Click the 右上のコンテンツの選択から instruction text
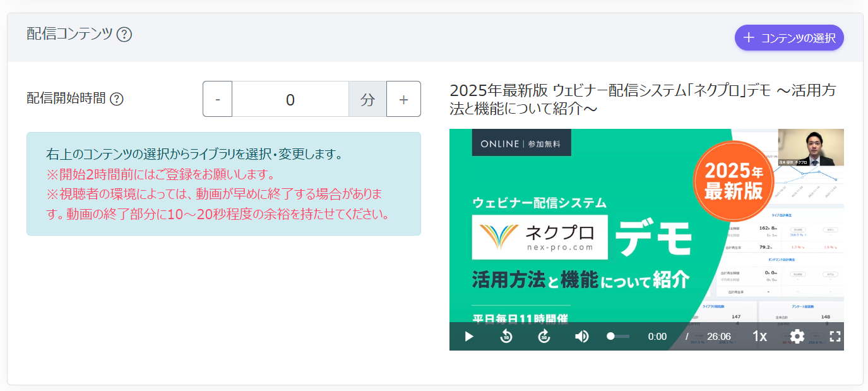Image resolution: width=868 pixels, height=391 pixels. 194,154
